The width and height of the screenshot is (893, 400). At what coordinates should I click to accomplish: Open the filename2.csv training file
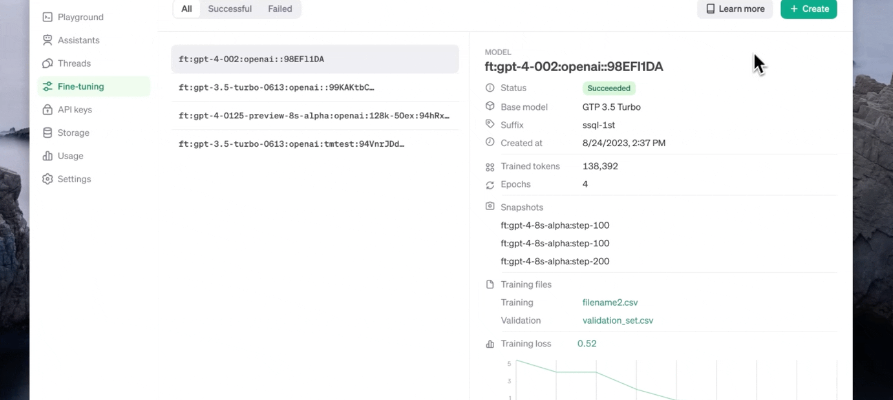coord(610,303)
